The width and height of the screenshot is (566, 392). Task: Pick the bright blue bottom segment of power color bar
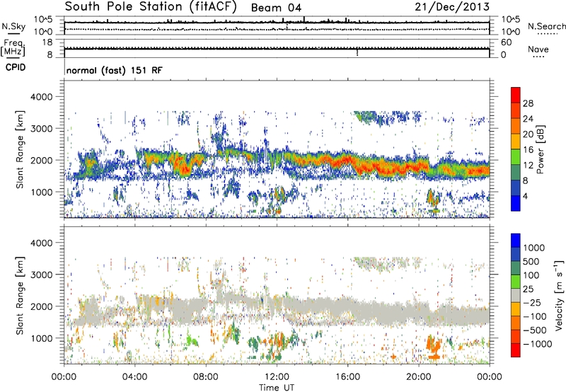coord(516,203)
